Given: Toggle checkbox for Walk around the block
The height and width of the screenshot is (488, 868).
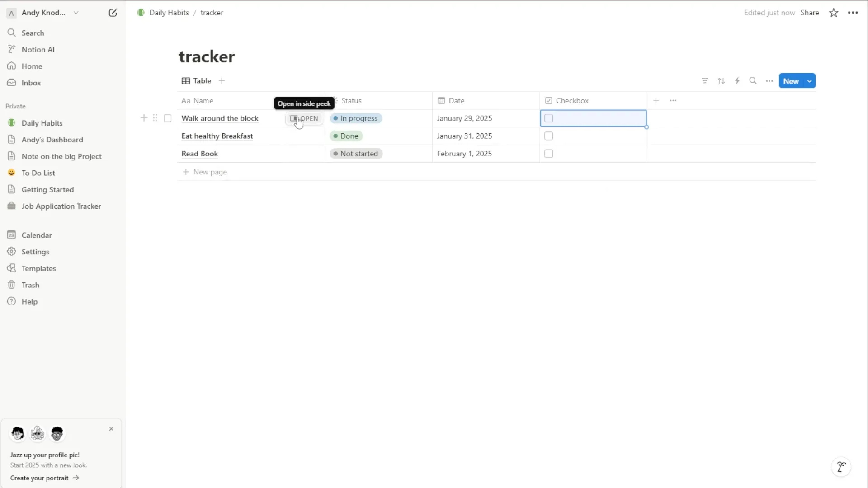Looking at the screenshot, I should 548,118.
